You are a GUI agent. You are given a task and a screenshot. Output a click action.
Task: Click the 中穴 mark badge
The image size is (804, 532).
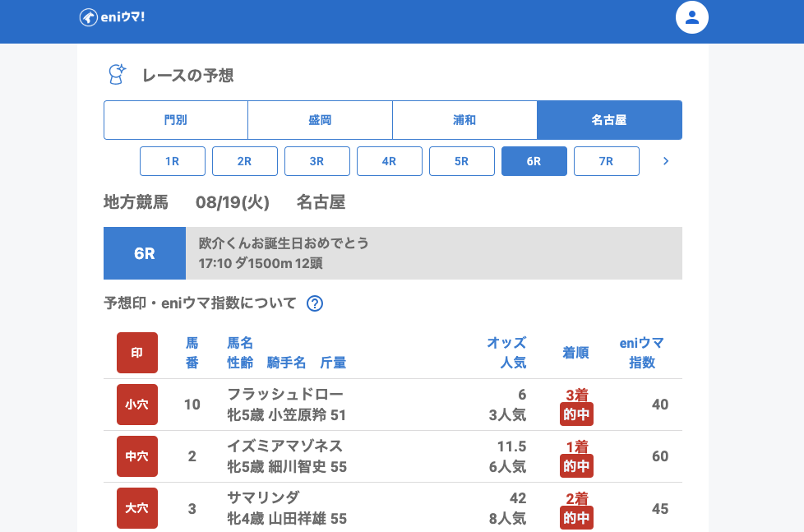tap(137, 456)
